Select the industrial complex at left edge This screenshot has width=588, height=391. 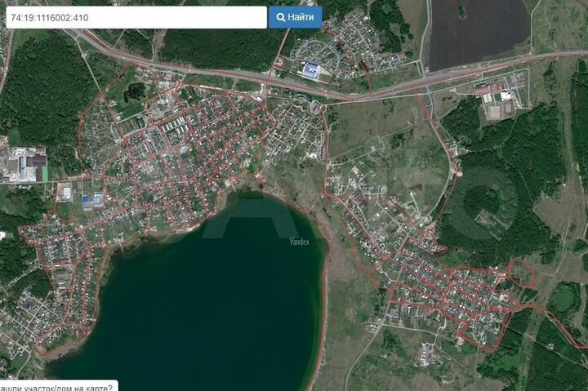pyautogui.click(x=26, y=166)
